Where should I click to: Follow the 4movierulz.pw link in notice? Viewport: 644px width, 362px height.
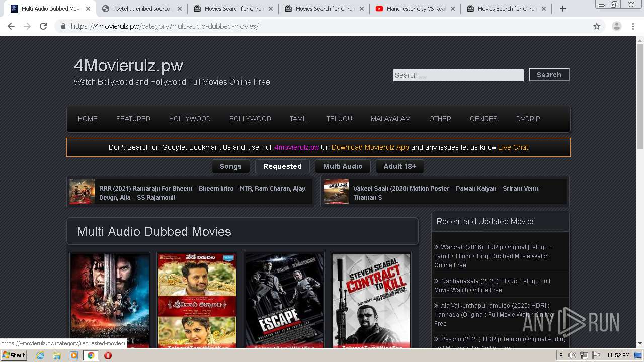coord(297,147)
